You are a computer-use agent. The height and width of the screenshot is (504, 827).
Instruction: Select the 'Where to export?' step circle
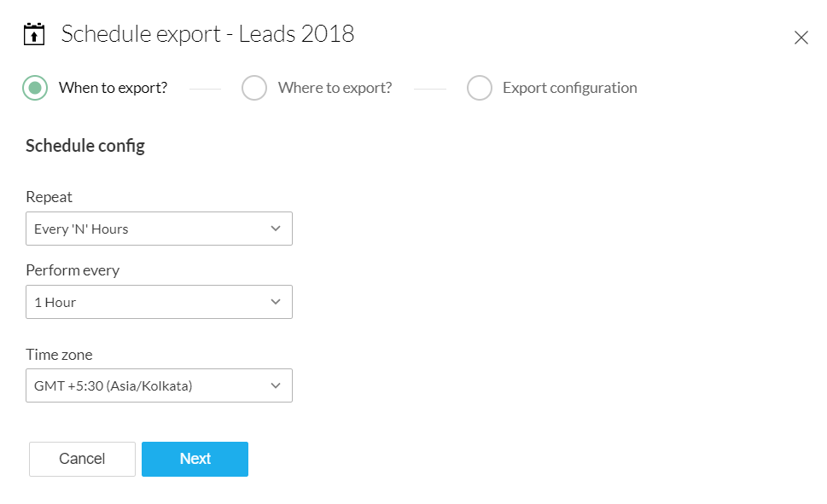tap(254, 88)
